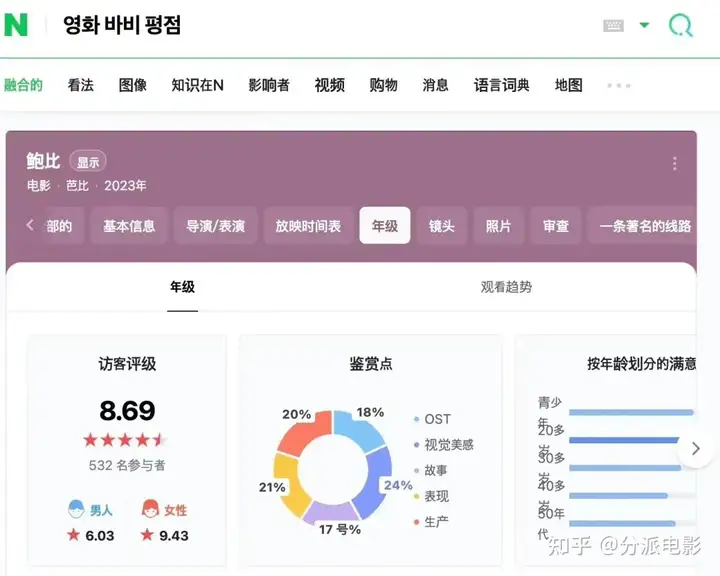The height and width of the screenshot is (576, 720).
Task: Open the 知识在N tab
Action: coord(197,85)
